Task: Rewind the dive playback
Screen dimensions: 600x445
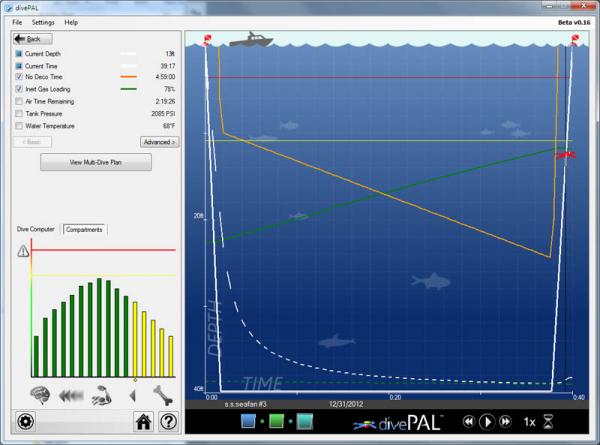Action: [468, 422]
